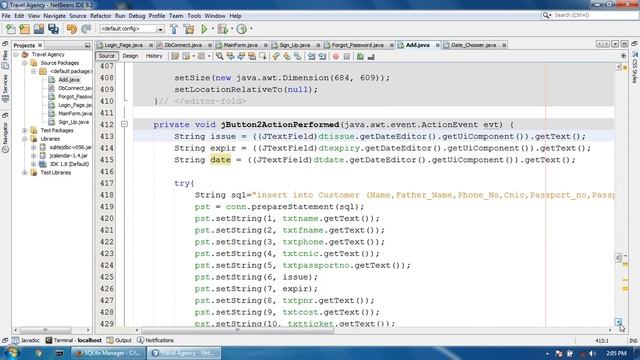640x360 pixels.
Task: Expand the Test Libraries node
Action: click(x=25, y=173)
